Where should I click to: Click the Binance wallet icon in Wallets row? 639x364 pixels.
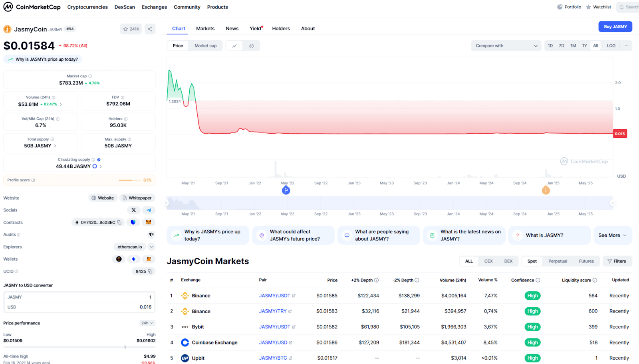(119, 259)
